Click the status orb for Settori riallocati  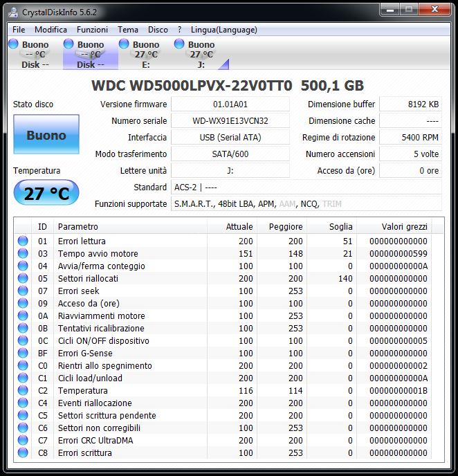click(x=23, y=278)
